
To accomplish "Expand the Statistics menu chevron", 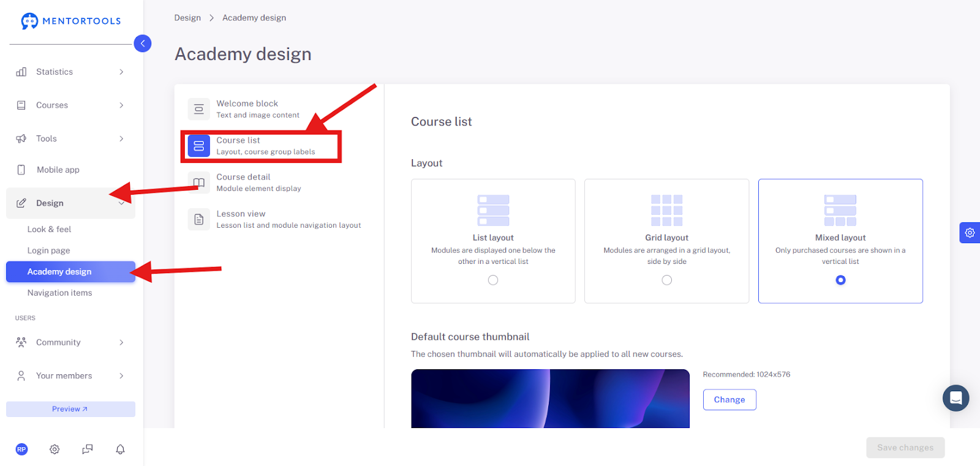I will tap(121, 72).
